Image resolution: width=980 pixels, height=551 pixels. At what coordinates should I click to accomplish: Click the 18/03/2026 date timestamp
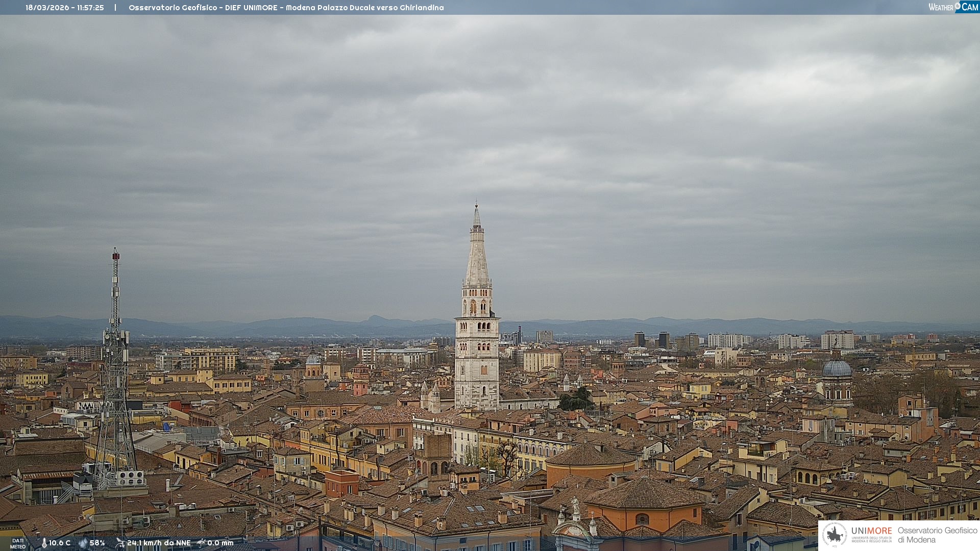47,8
